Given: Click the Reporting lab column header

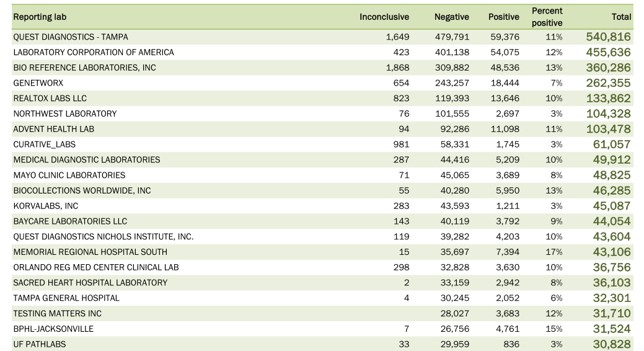Looking at the screenshot, I should coord(40,17).
